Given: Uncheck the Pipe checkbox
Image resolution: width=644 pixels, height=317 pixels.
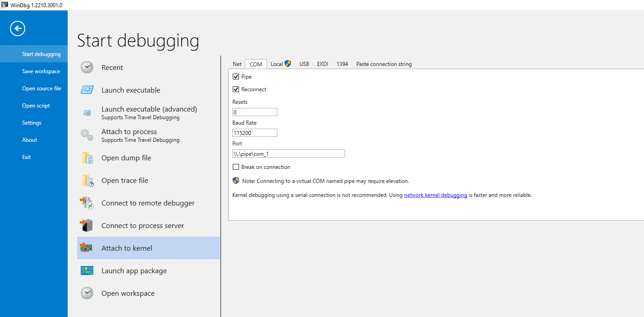Looking at the screenshot, I should click(236, 77).
